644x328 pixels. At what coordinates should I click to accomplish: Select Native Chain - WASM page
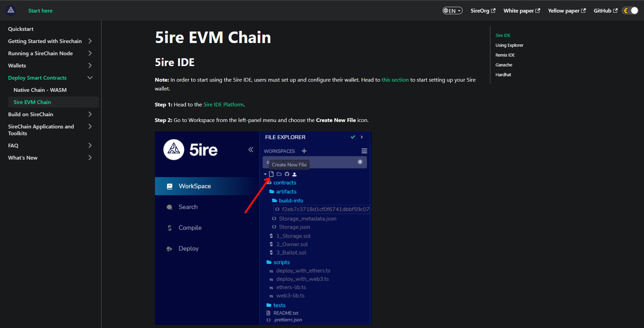tap(40, 90)
